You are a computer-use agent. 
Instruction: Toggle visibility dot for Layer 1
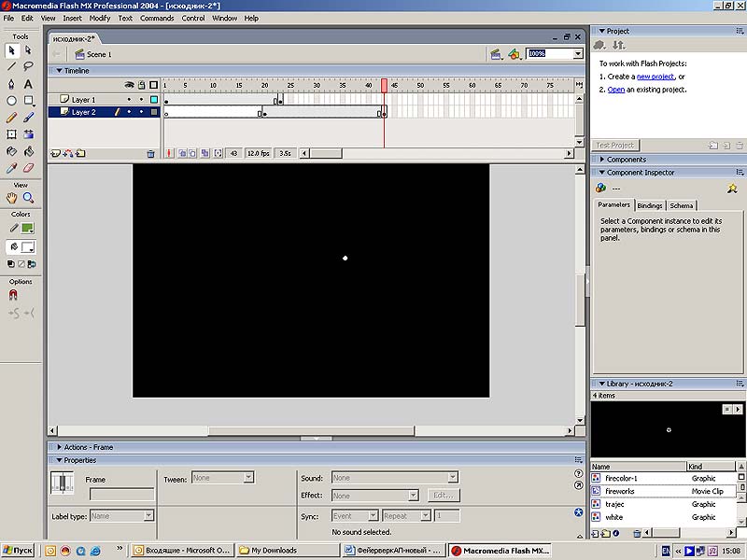pos(130,99)
